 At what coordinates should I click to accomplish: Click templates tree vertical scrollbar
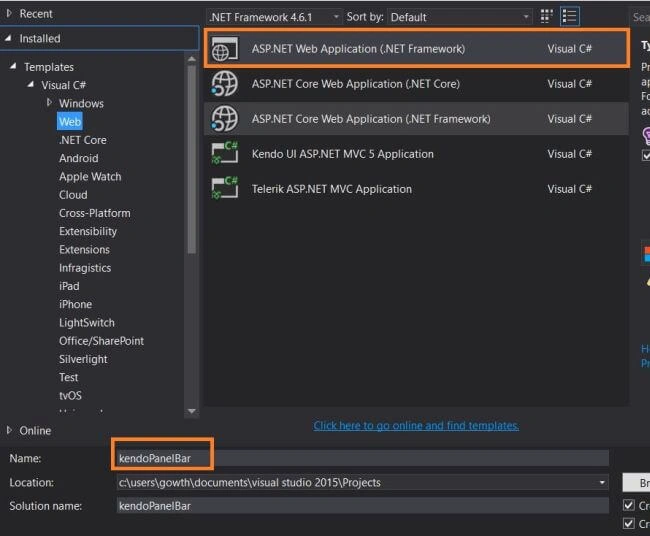(192, 159)
